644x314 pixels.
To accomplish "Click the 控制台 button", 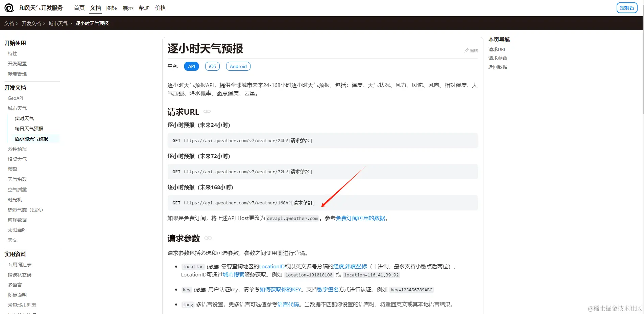I will (627, 7).
